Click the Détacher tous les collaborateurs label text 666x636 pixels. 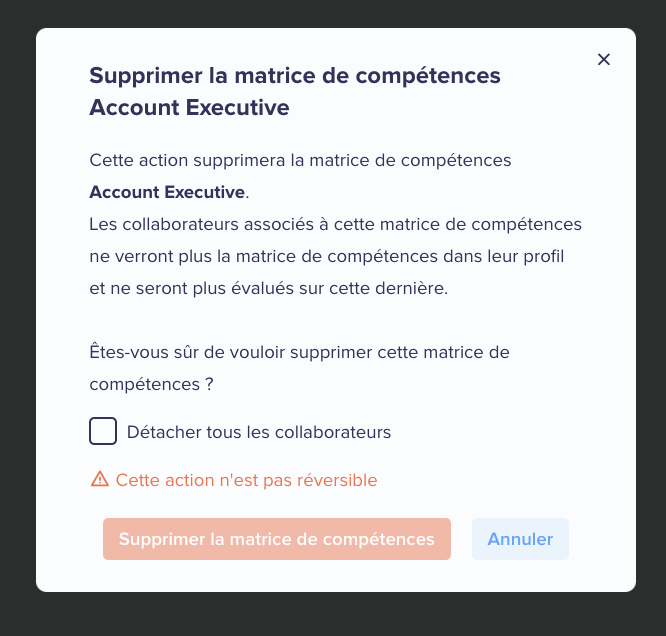[259, 432]
